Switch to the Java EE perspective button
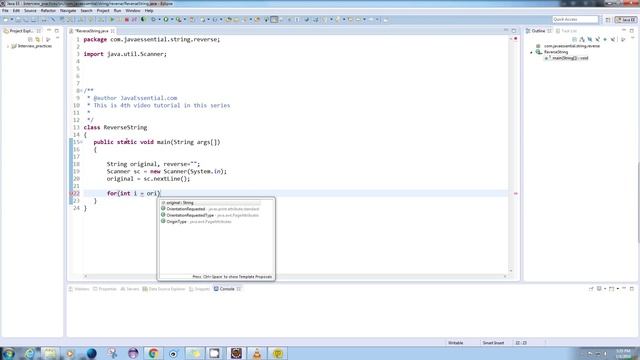The image size is (640, 360). pos(626,20)
